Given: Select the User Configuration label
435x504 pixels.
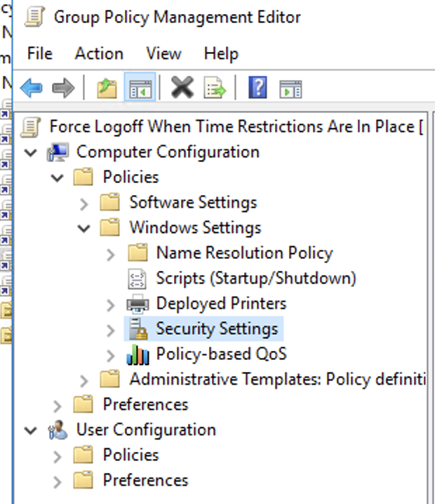Looking at the screenshot, I should click(146, 430).
